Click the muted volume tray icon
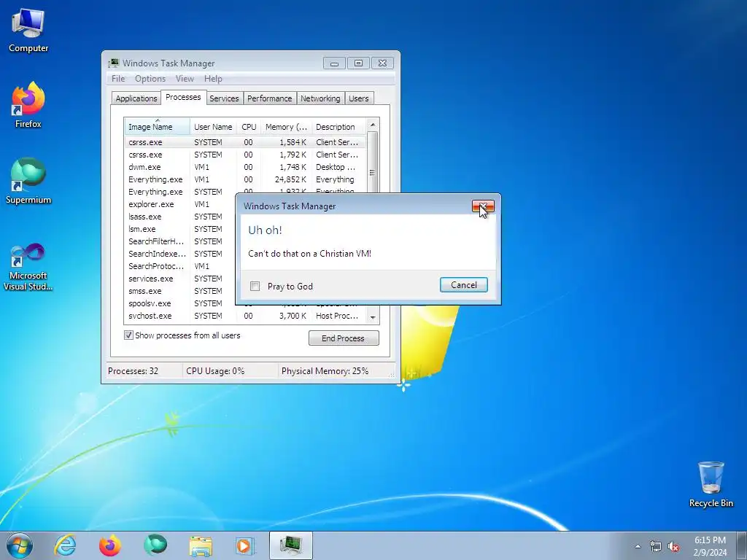The image size is (747, 560). [673, 546]
